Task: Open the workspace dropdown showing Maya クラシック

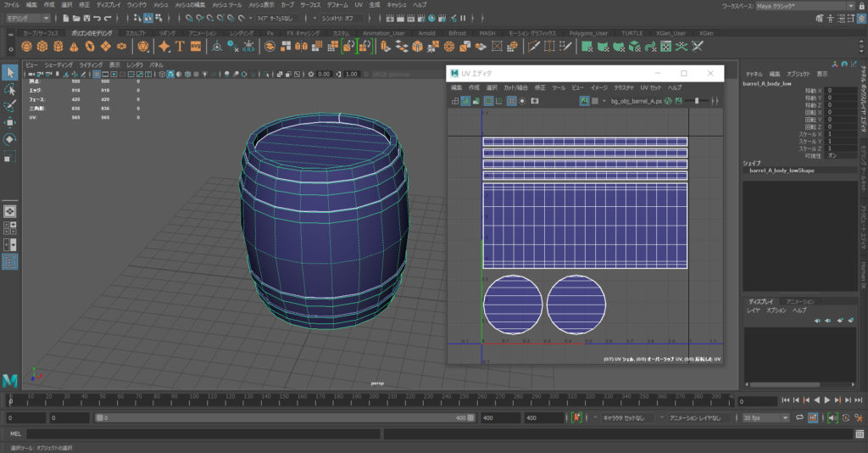Action: click(x=805, y=5)
